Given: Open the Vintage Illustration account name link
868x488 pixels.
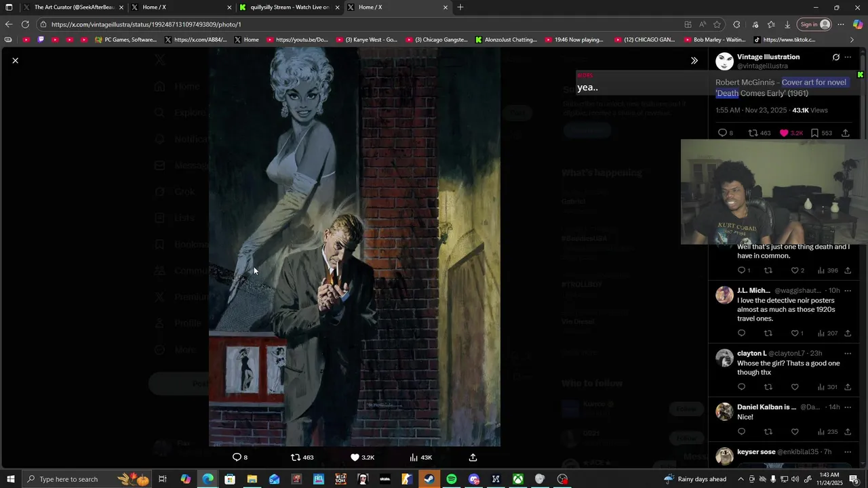Looking at the screenshot, I should coord(768,57).
